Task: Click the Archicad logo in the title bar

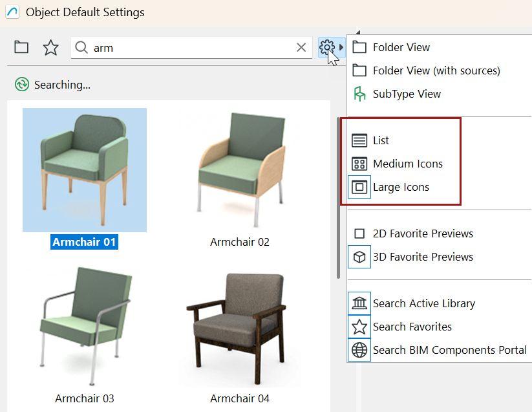Action: click(x=12, y=12)
